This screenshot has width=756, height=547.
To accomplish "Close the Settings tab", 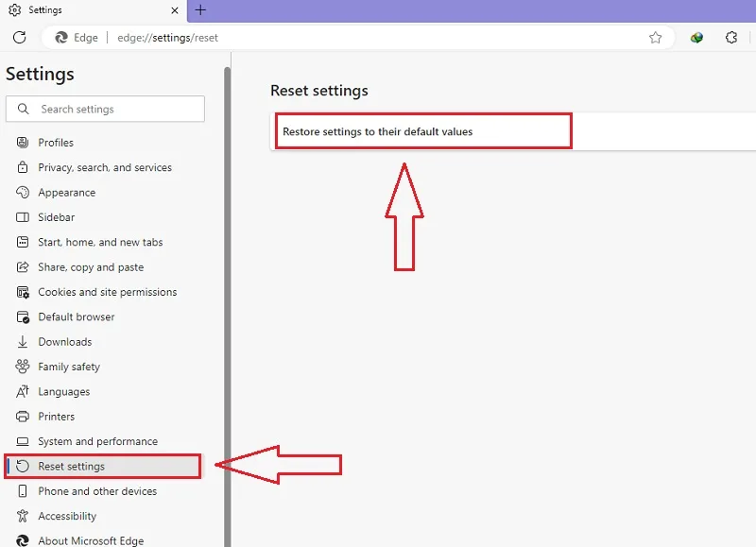I will 175,10.
